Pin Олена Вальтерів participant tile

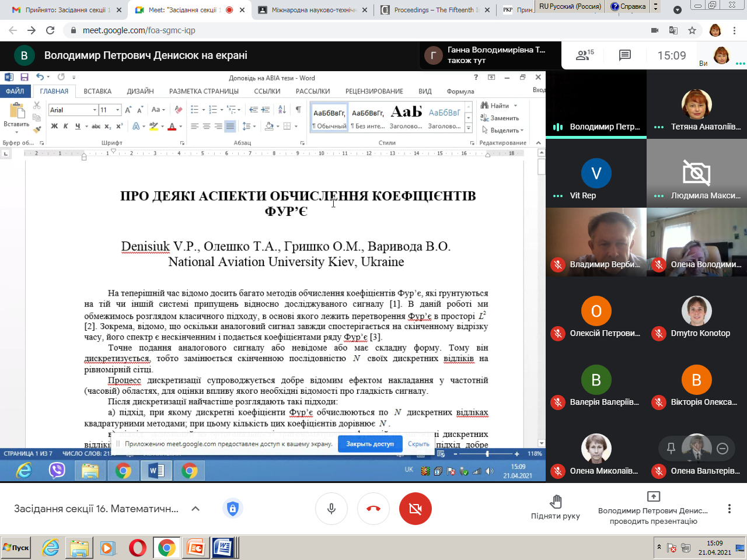pos(671,449)
